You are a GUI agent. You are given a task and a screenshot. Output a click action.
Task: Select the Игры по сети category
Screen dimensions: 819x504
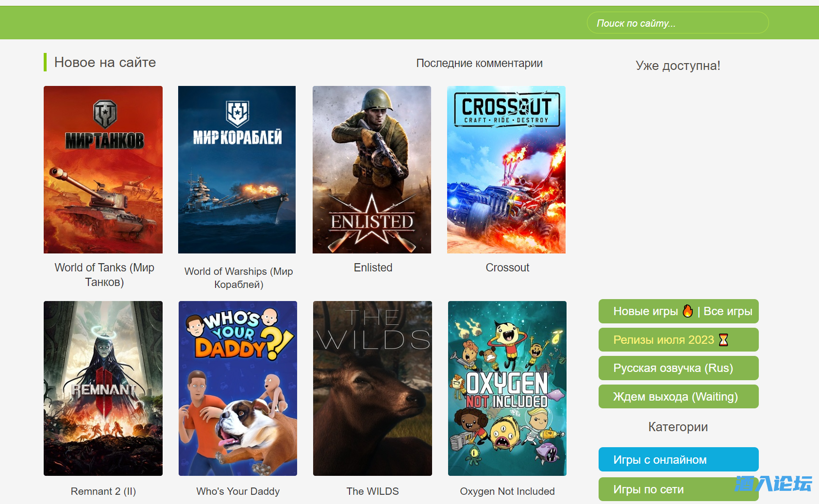[x=679, y=489]
